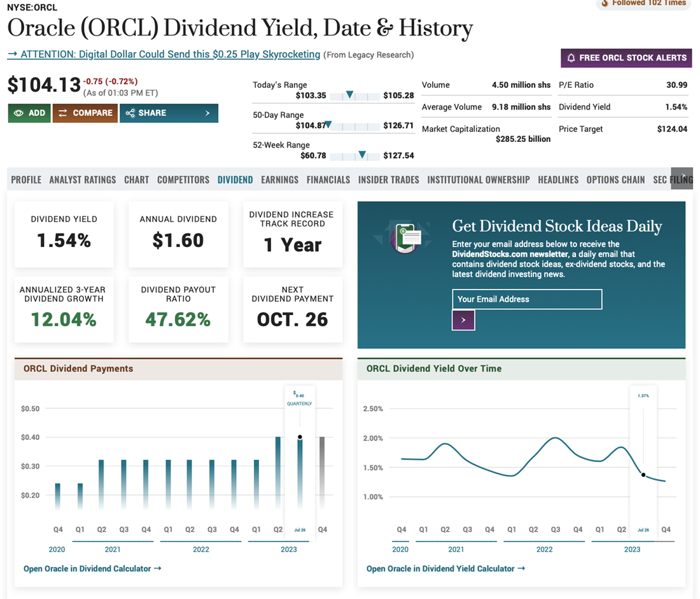700x599 pixels.
Task: Open Oracle in Dividend Yield Calculator link
Action: (445, 568)
